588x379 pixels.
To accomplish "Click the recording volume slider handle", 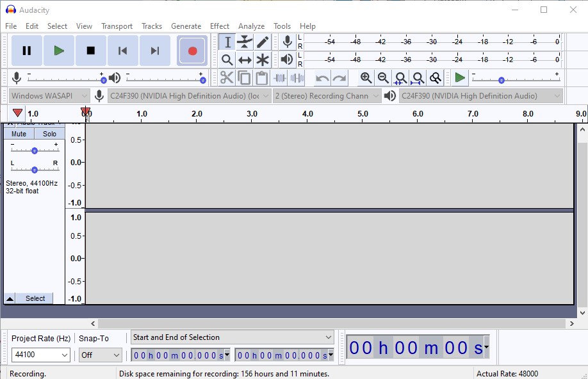I will click(x=104, y=80).
